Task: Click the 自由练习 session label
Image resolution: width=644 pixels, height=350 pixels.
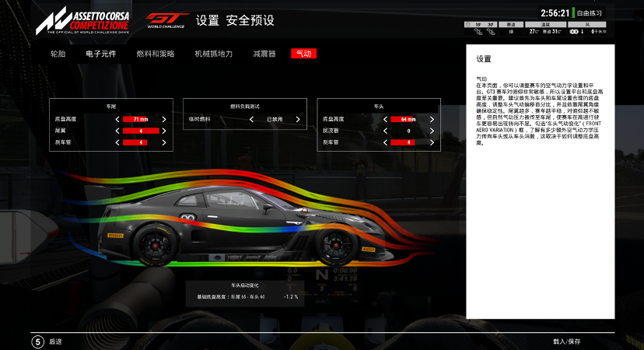Action: (x=589, y=13)
